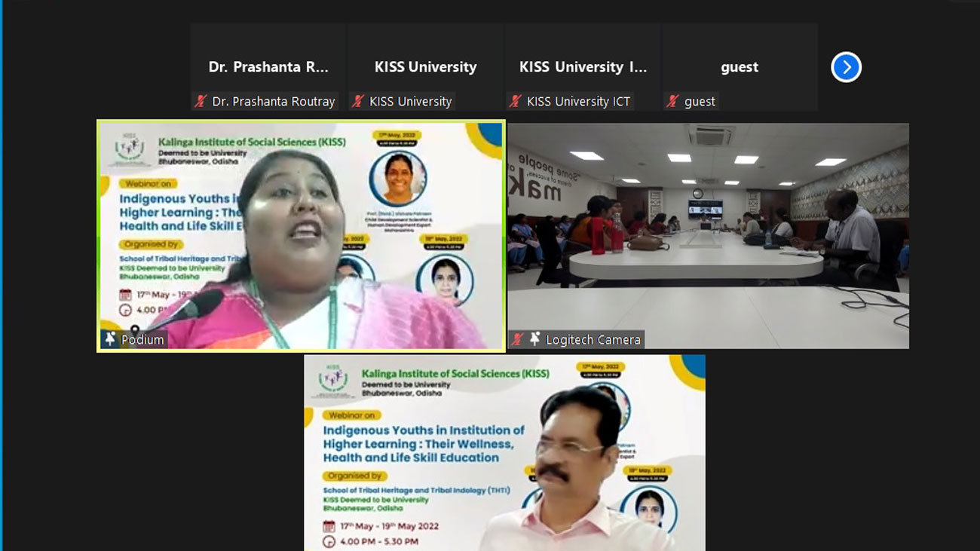Screen dimensions: 980x551
Task: Click muted mic icon on Logitech Camera label
Action: pyautogui.click(x=518, y=339)
